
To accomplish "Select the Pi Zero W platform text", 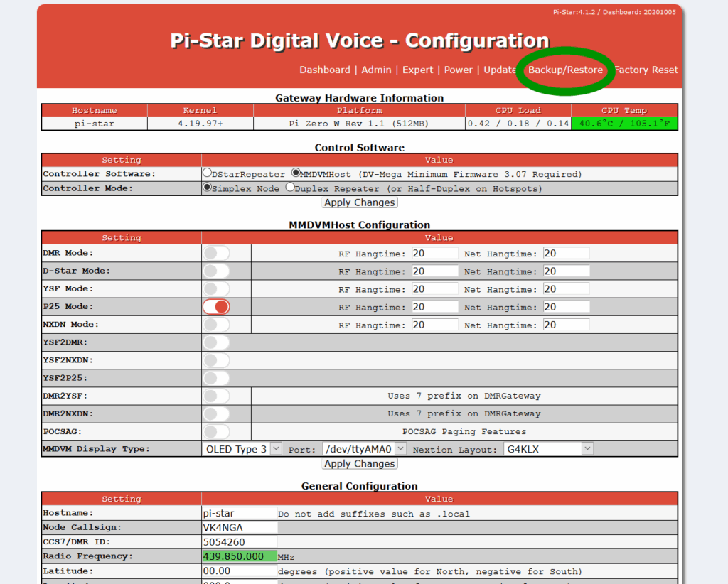I will pos(359,124).
